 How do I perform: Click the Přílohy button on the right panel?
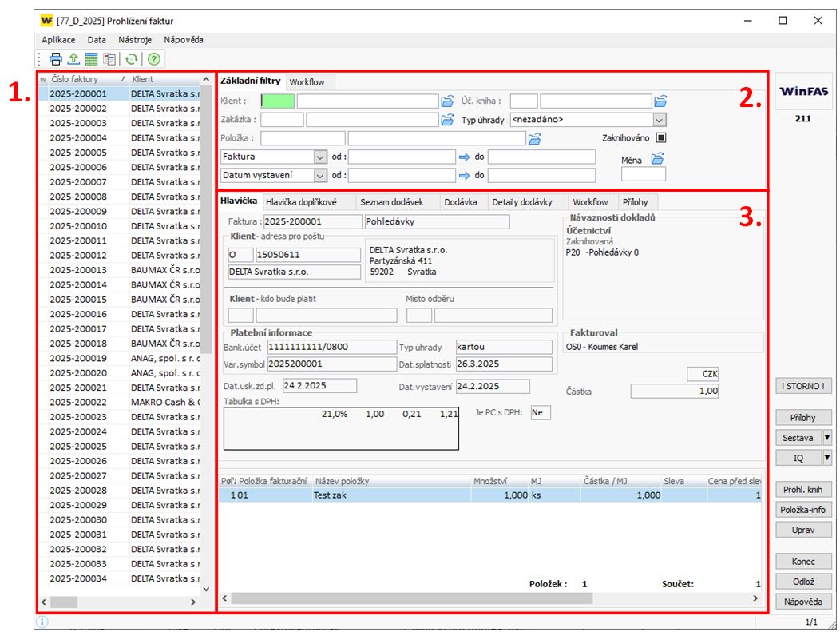pos(803,417)
